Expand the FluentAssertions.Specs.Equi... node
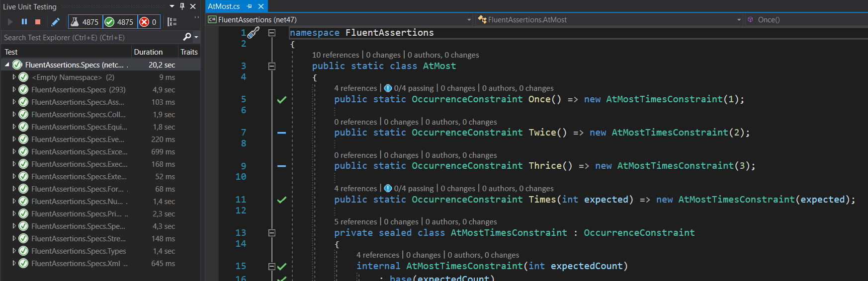 [14, 127]
